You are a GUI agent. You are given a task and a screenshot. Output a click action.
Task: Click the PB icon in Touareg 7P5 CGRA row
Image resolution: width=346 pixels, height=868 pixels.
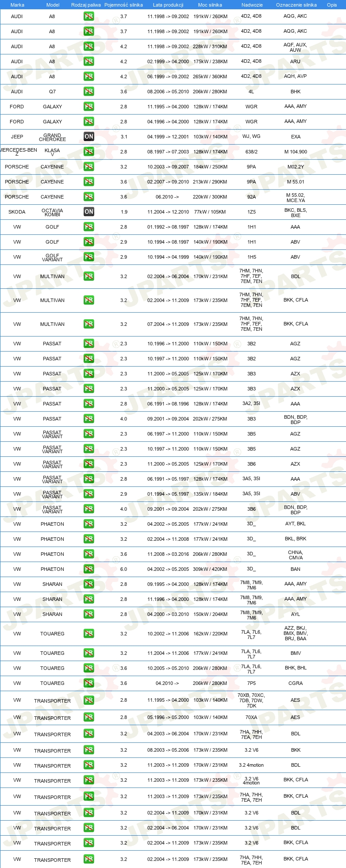pyautogui.click(x=89, y=683)
